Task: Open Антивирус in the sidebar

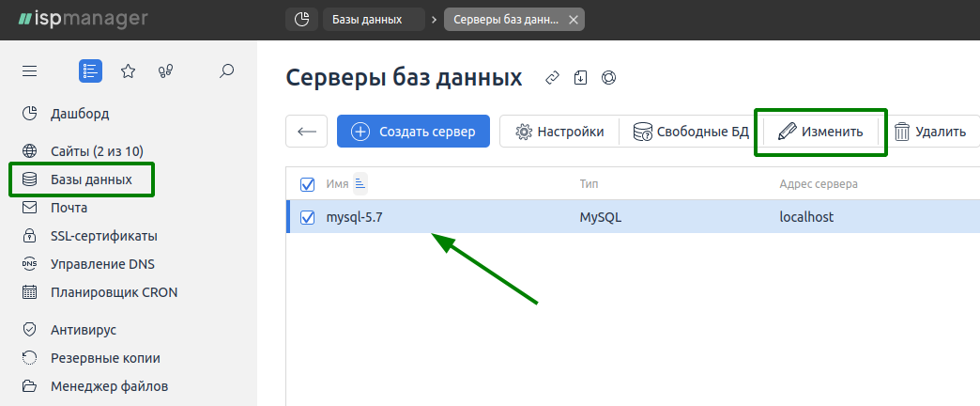Action: (84, 330)
